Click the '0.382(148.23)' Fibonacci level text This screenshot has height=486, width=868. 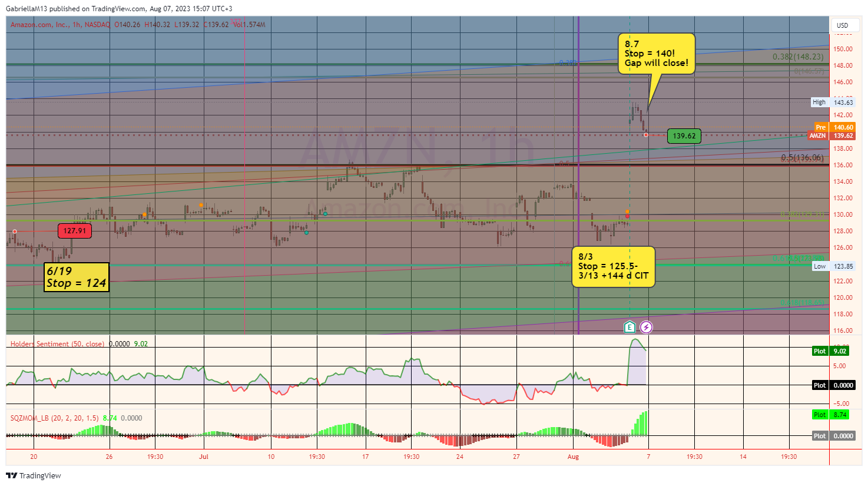pyautogui.click(x=798, y=57)
